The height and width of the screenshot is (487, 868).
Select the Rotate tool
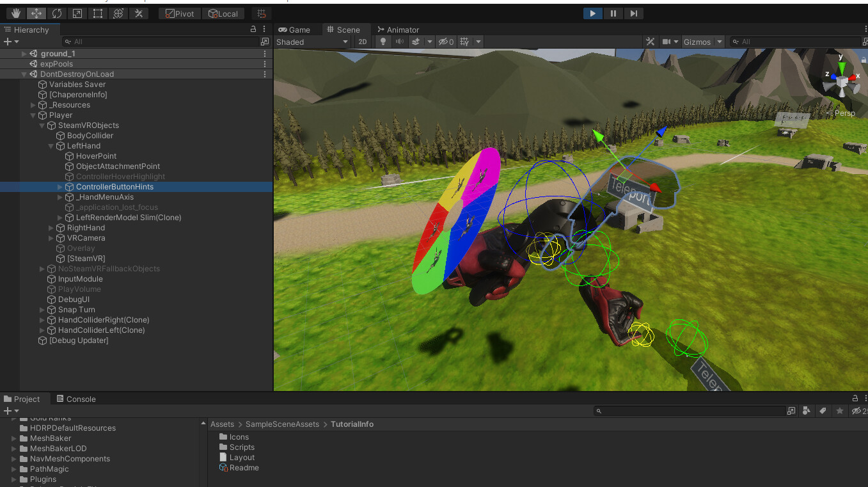(x=57, y=13)
